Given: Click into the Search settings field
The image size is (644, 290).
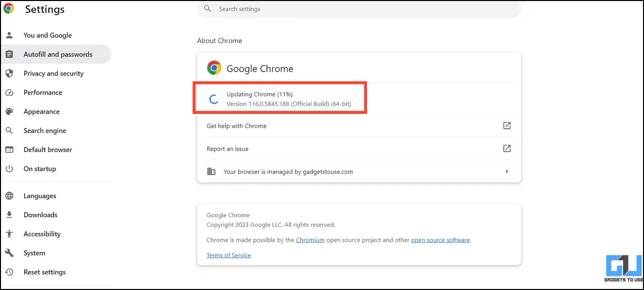Looking at the screenshot, I should 359,9.
